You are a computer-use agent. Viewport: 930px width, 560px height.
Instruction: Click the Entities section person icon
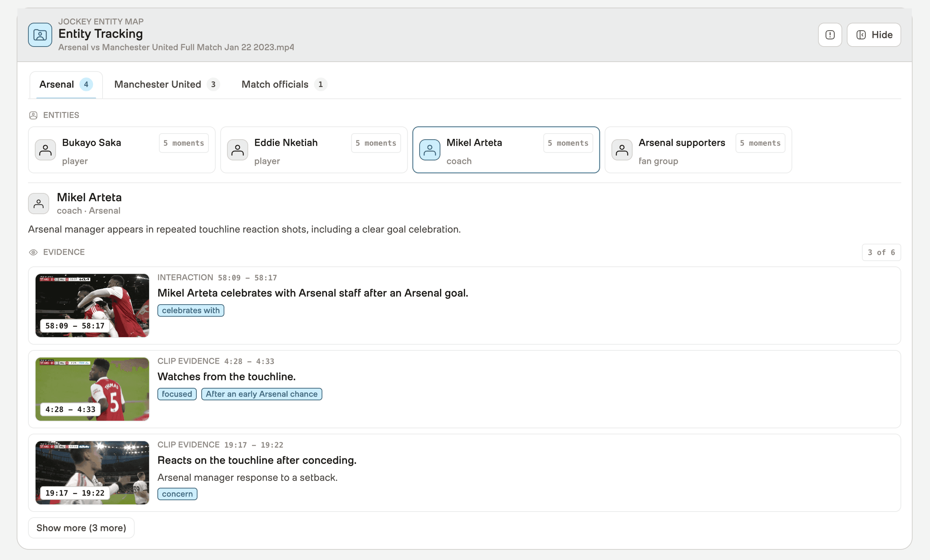(33, 115)
